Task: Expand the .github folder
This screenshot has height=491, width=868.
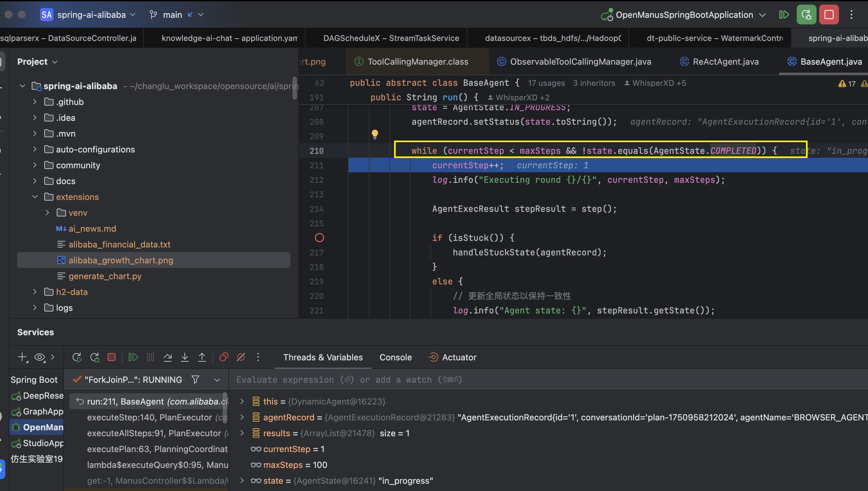Action: pyautogui.click(x=35, y=102)
